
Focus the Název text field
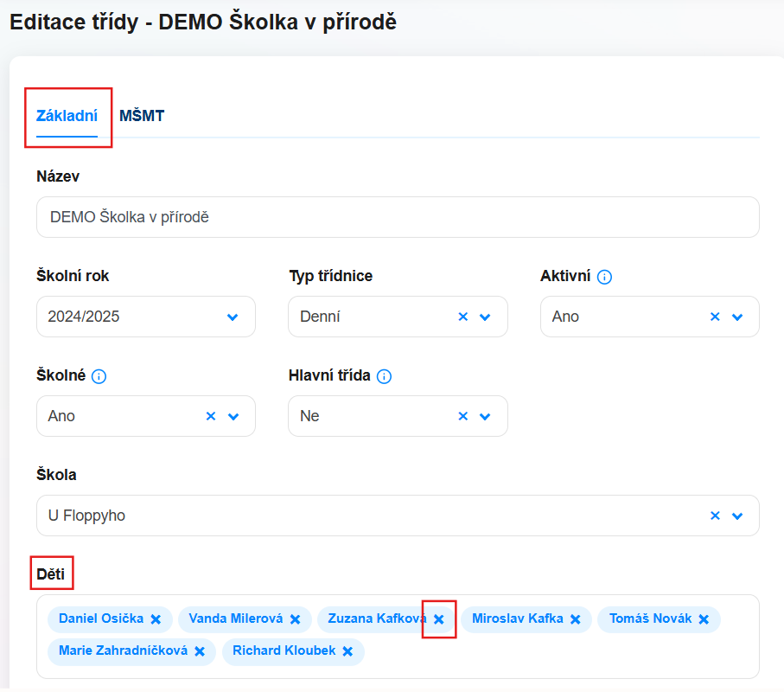[398, 217]
